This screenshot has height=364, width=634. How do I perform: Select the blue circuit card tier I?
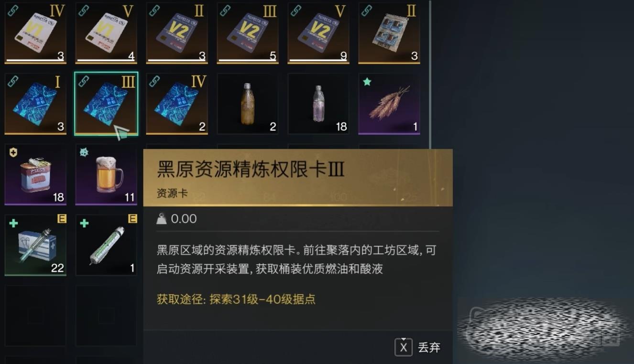click(35, 104)
